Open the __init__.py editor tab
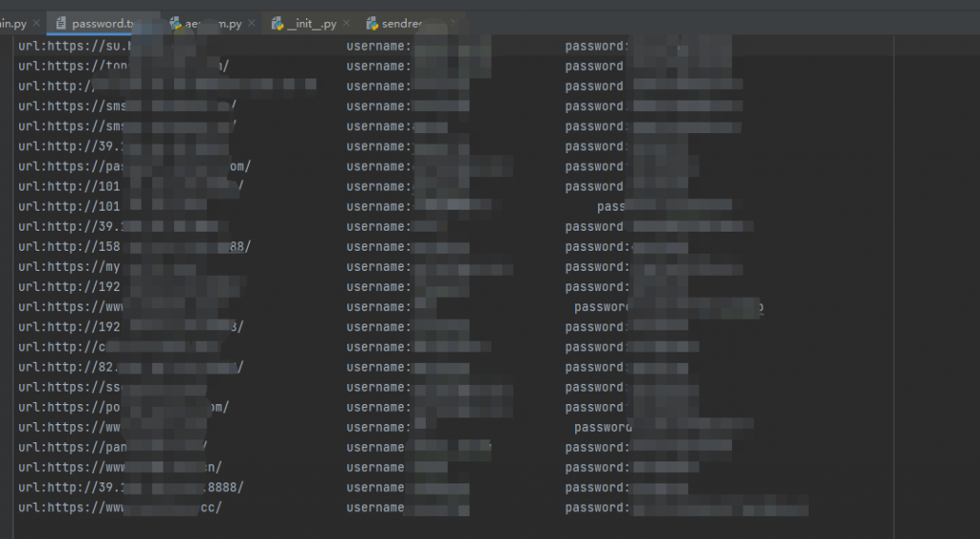Image resolution: width=980 pixels, height=539 pixels. pos(311,24)
